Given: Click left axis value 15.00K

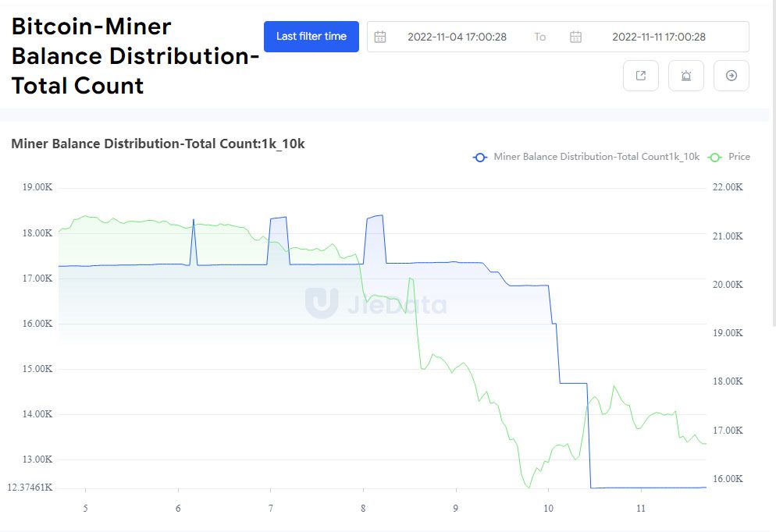Looking at the screenshot, I should (x=37, y=369).
